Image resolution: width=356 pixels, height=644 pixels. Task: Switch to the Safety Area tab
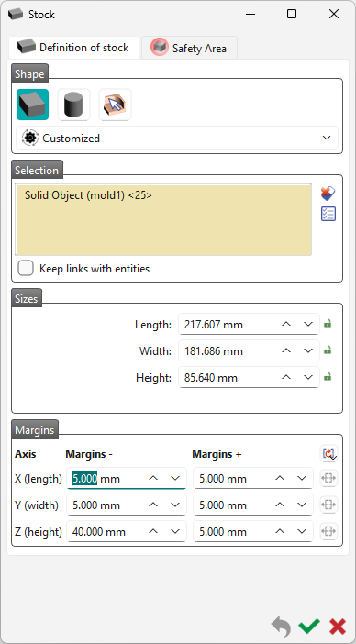pos(189,48)
